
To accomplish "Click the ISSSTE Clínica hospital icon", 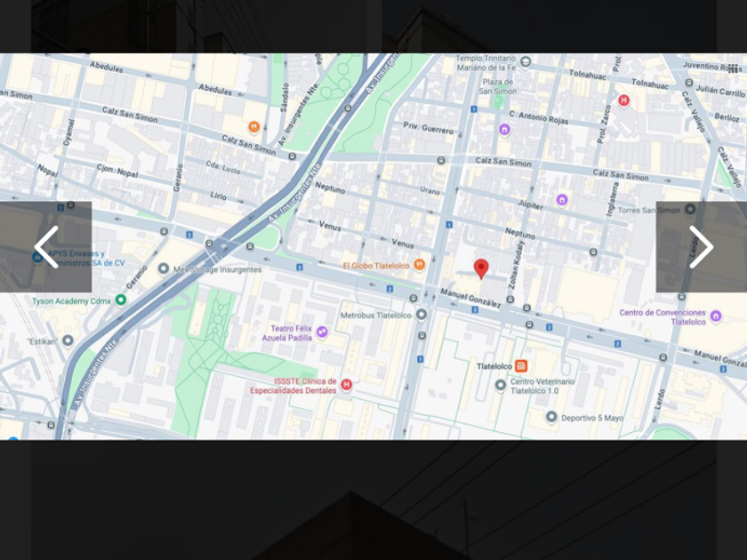I will click(346, 384).
